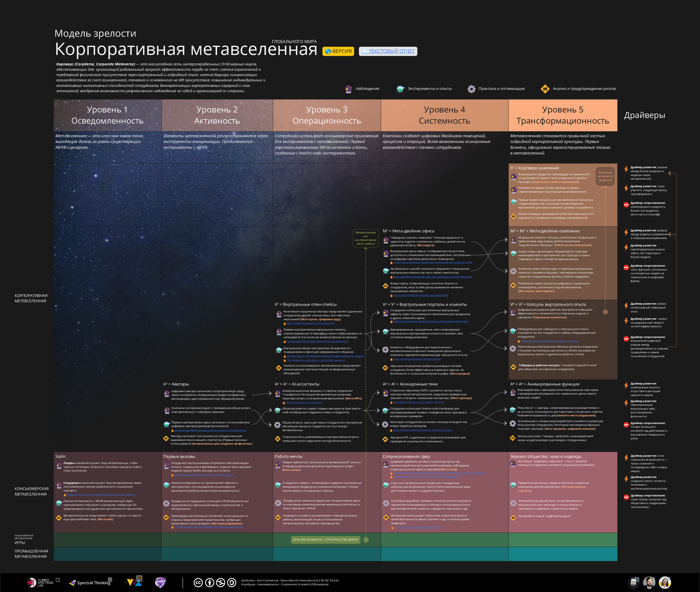Viewport: 700px width, 592px height.
Task: Click the Attribution person license icon
Action: pos(209,583)
